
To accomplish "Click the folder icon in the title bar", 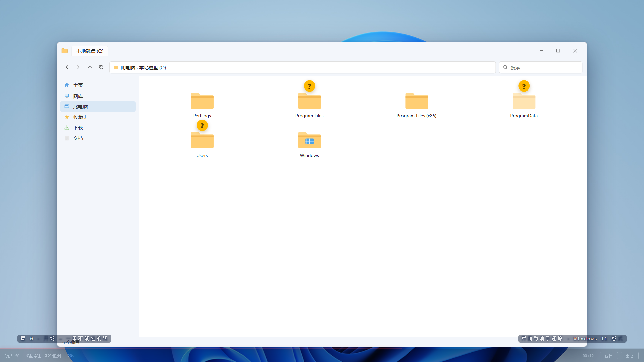I will click(x=65, y=51).
